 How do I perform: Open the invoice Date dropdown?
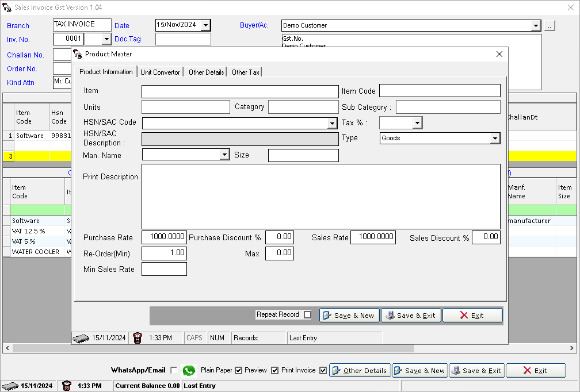pos(205,25)
